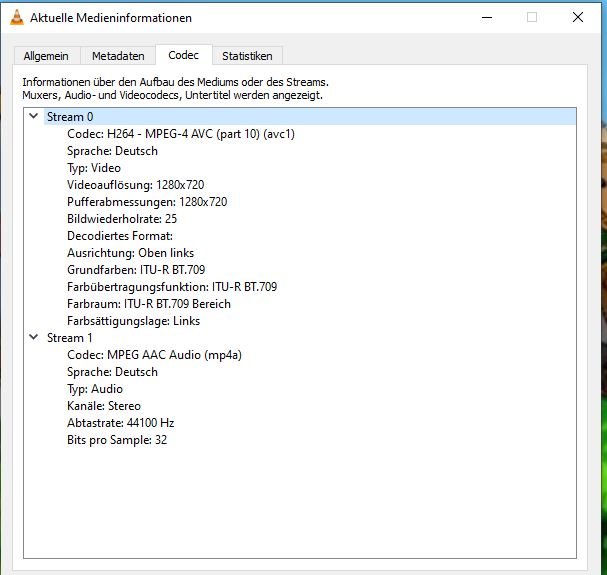Collapse the Stream 0 tree node

pyautogui.click(x=34, y=117)
